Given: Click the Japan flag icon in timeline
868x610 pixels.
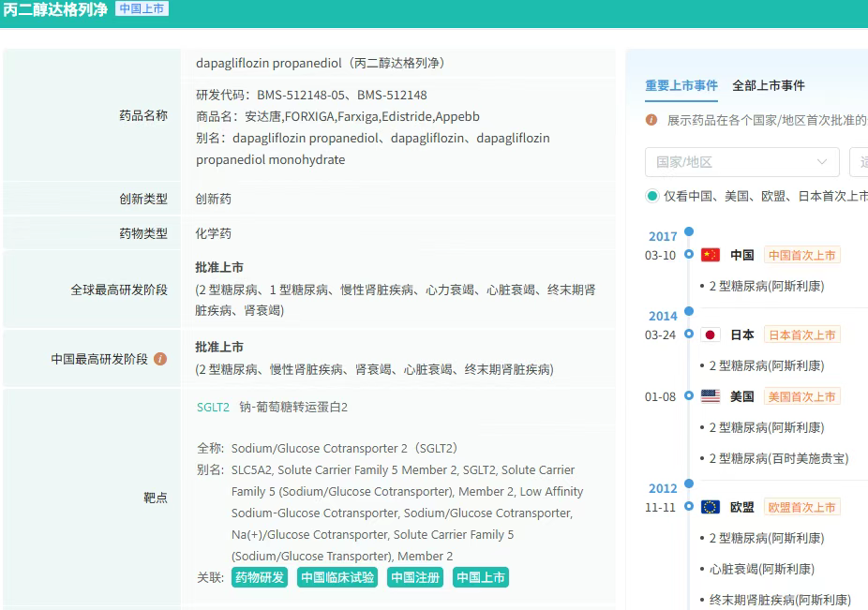Looking at the screenshot, I should (x=711, y=335).
